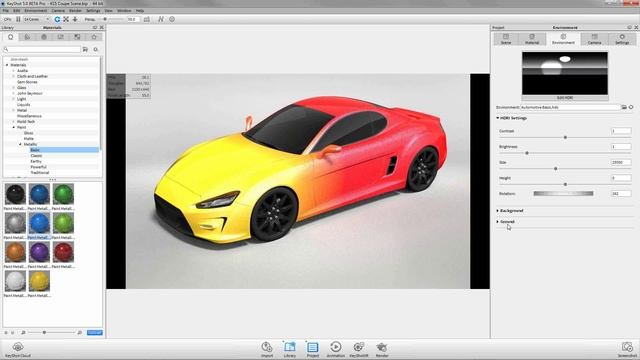The image size is (640, 360).
Task: Select the red metallic paint thumbnail
Action: 63,252
